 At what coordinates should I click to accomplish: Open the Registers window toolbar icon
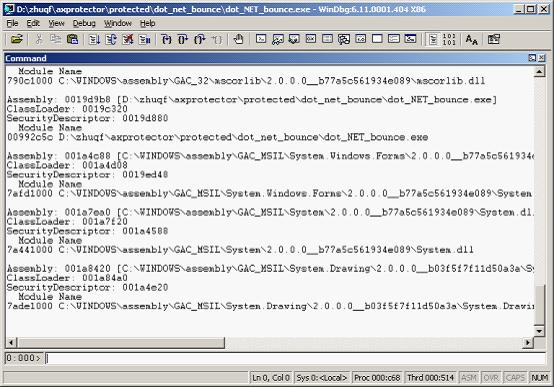311,39
